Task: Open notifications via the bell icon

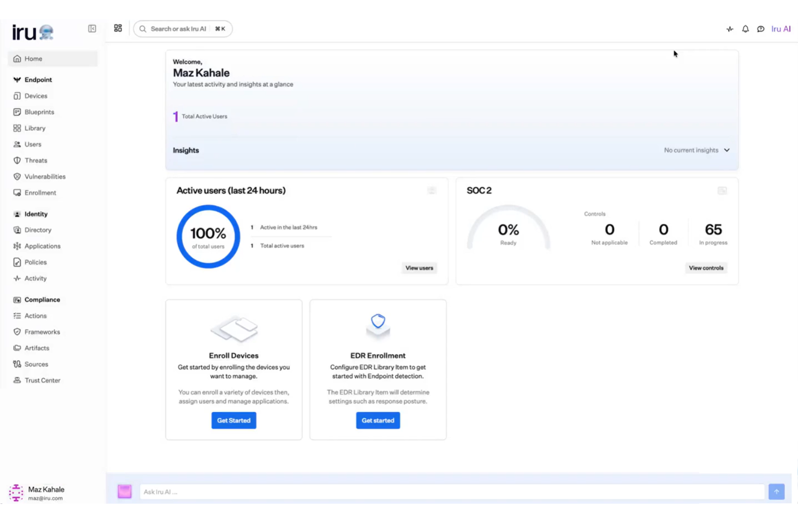Action: coord(745,29)
